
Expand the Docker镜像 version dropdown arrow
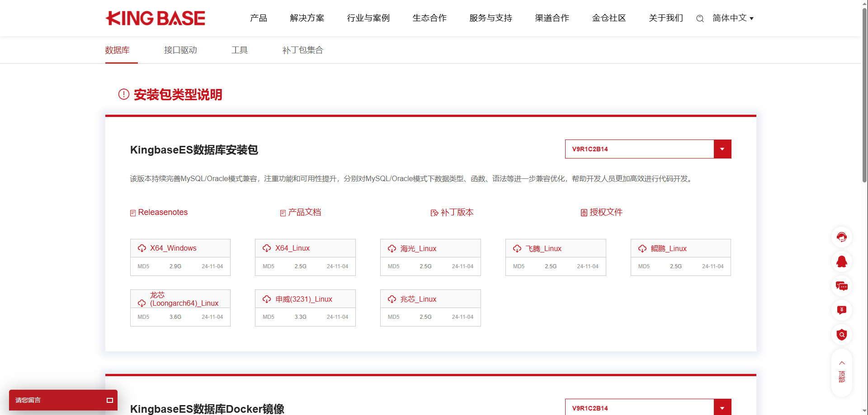(722, 407)
